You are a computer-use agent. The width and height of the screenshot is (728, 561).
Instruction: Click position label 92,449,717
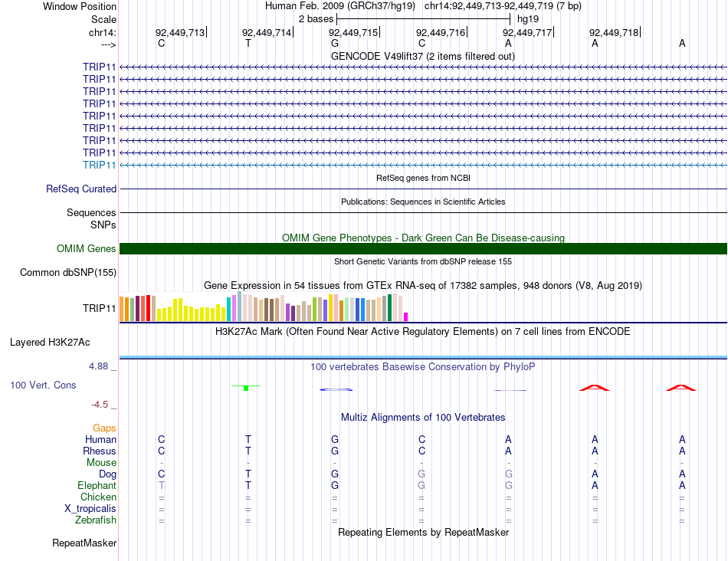point(527,32)
